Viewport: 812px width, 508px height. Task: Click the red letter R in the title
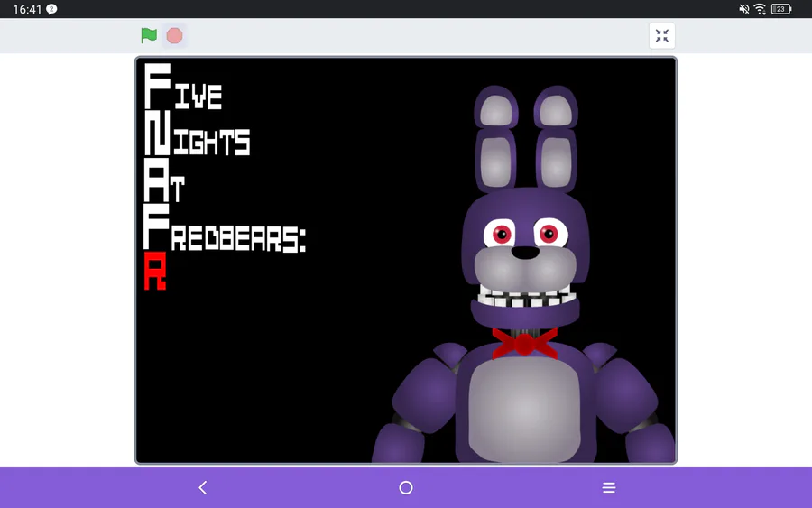click(x=155, y=271)
